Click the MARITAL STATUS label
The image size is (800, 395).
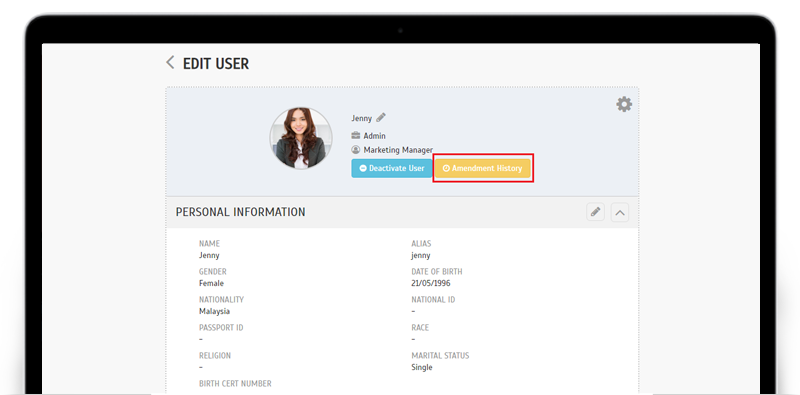440,356
